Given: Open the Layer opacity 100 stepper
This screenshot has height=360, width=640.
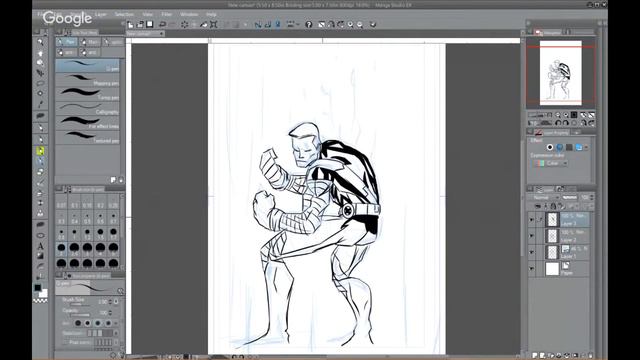Looking at the screenshot, I should point(592,198).
